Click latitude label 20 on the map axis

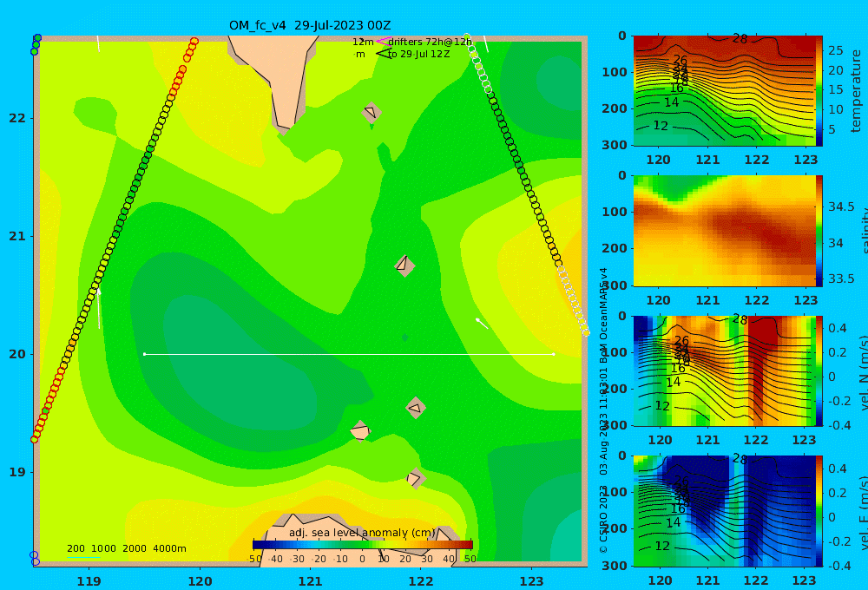(17, 354)
